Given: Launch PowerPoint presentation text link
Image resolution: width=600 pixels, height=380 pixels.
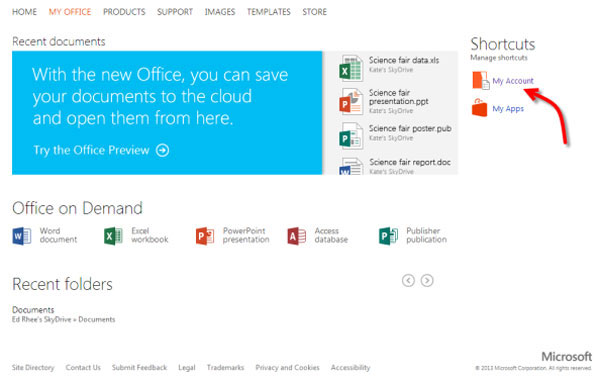Looking at the screenshot, I should pos(246,235).
